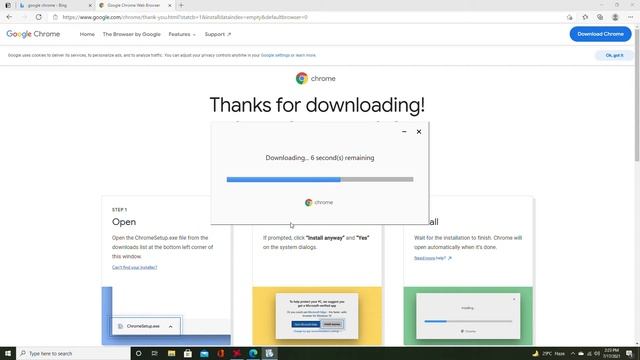Click the yellow Step 2 illustration image
Screen dimensions: 640x360
317,316
